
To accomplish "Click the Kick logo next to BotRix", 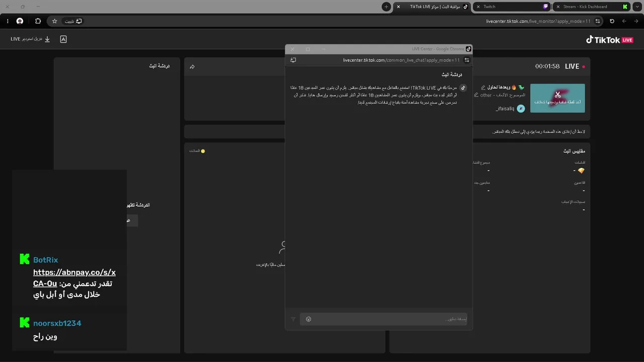I will [x=25, y=259].
